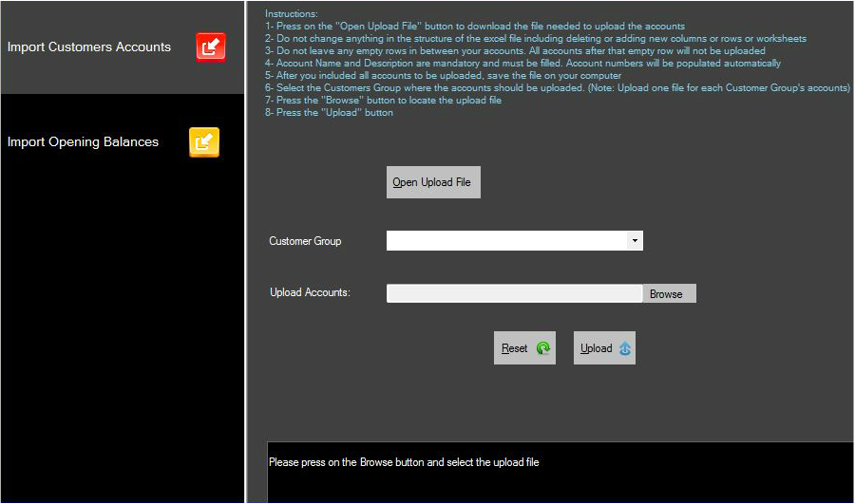Viewport: 855px width, 504px height.
Task: Select the Import Customers Accounts menu label
Action: (x=89, y=47)
